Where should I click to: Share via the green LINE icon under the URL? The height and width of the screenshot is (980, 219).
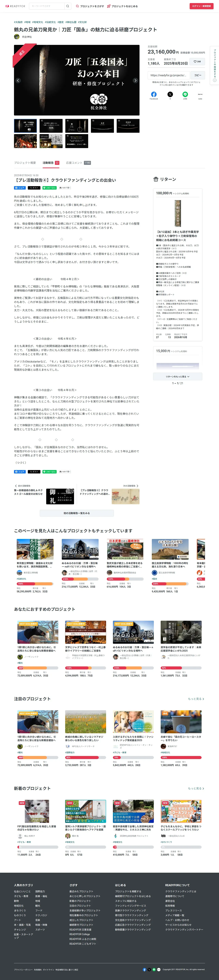(185, 94)
